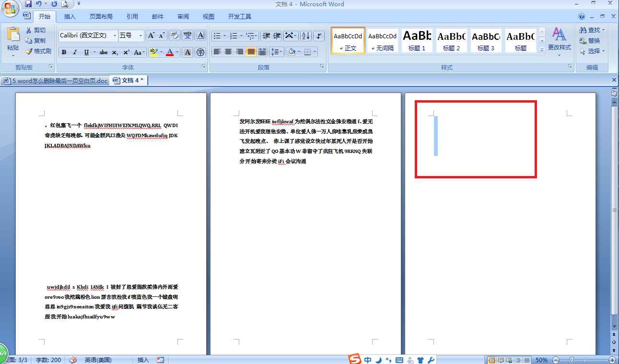The height and width of the screenshot is (364, 619).
Task: Toggle Bold formatting
Action: pos(64,52)
